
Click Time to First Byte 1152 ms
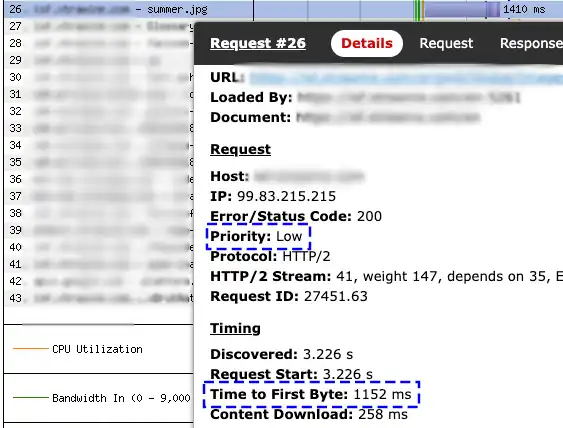pos(311,394)
